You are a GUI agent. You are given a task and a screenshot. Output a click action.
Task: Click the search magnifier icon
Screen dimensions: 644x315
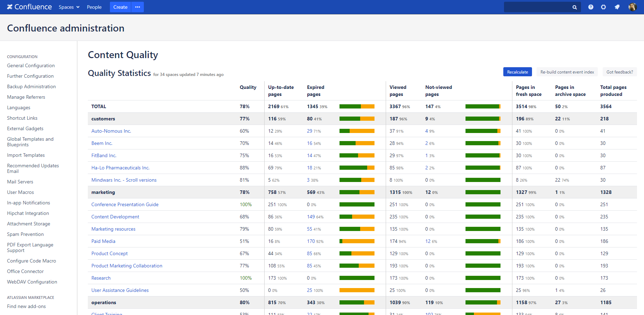[575, 7]
